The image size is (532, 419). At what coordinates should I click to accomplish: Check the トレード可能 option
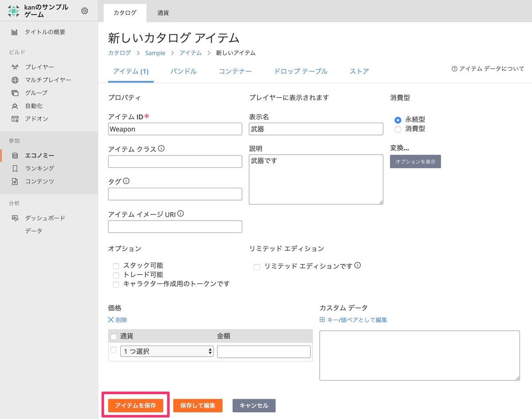click(116, 275)
